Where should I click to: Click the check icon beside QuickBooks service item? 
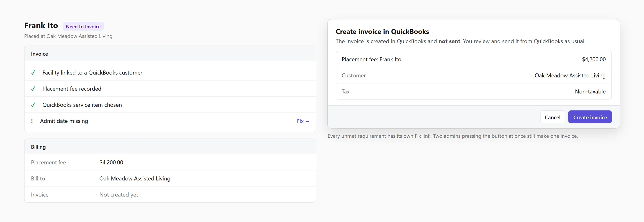33,105
